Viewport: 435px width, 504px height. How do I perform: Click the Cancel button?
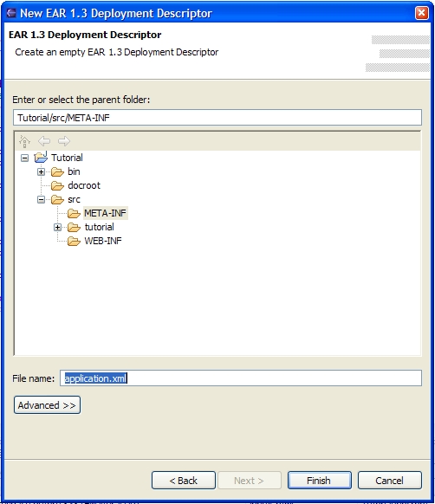coord(390,481)
